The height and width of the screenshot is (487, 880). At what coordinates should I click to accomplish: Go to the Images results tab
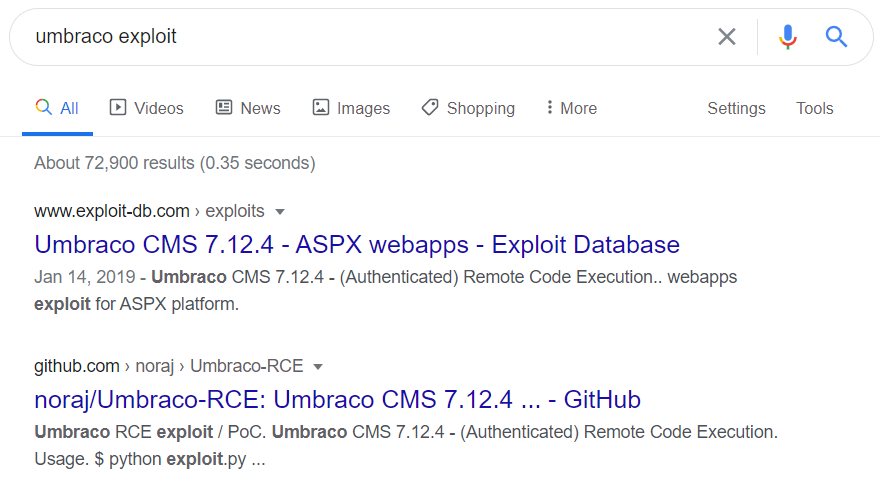click(x=351, y=108)
